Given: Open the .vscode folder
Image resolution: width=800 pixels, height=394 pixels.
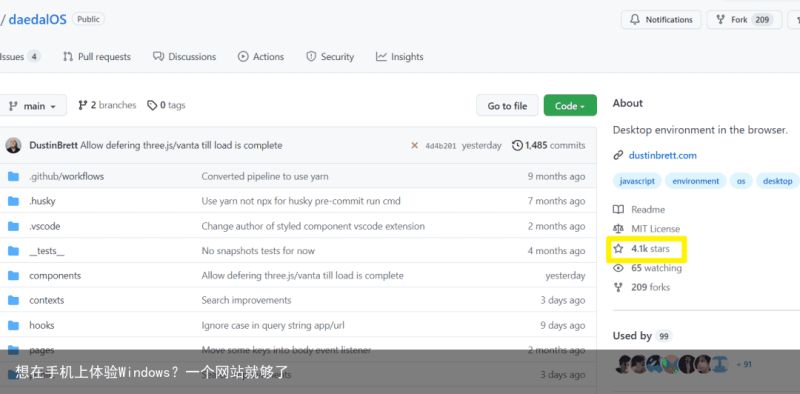Looking at the screenshot, I should point(44,226).
